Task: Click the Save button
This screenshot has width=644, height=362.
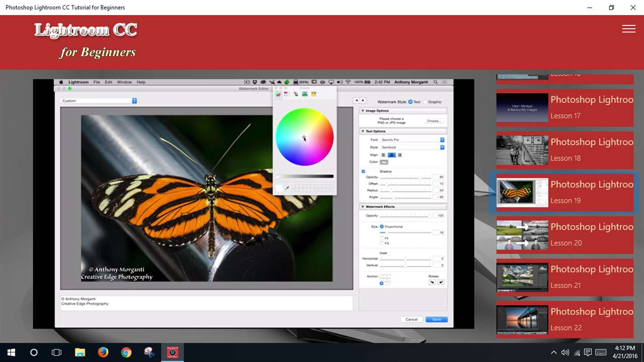Action: [436, 319]
